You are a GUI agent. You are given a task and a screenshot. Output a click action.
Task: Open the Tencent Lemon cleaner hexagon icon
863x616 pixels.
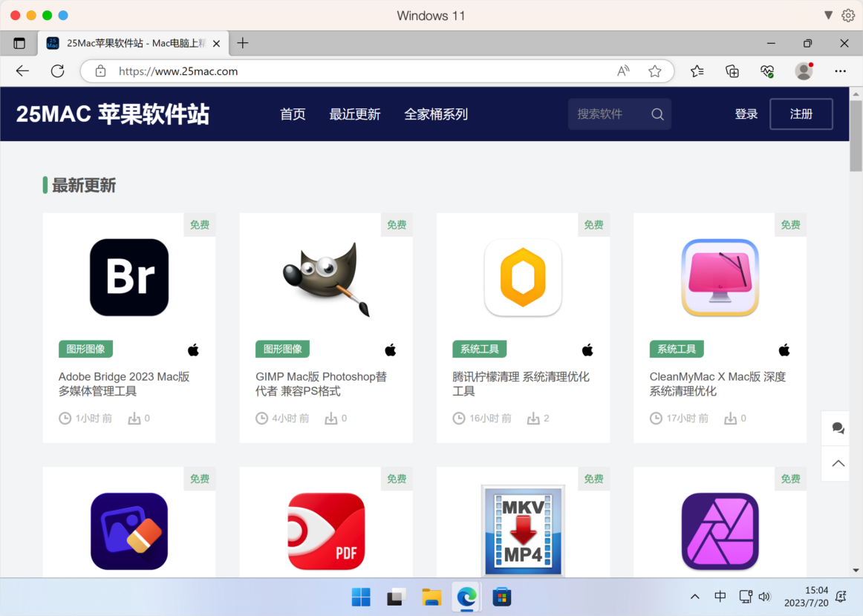click(x=523, y=278)
